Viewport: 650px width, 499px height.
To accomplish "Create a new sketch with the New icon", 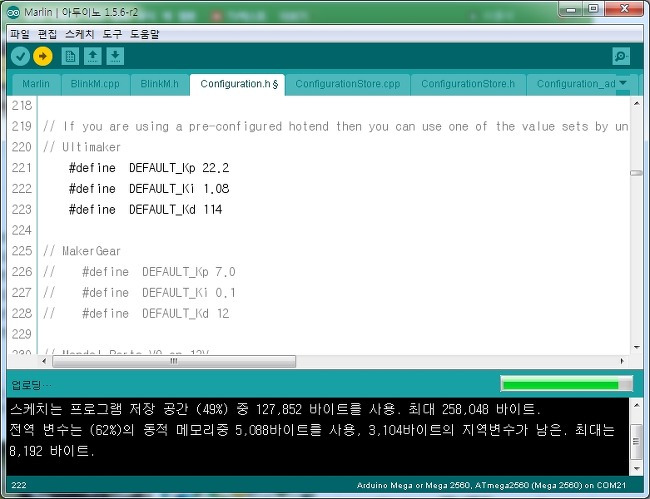I will pos(70,56).
